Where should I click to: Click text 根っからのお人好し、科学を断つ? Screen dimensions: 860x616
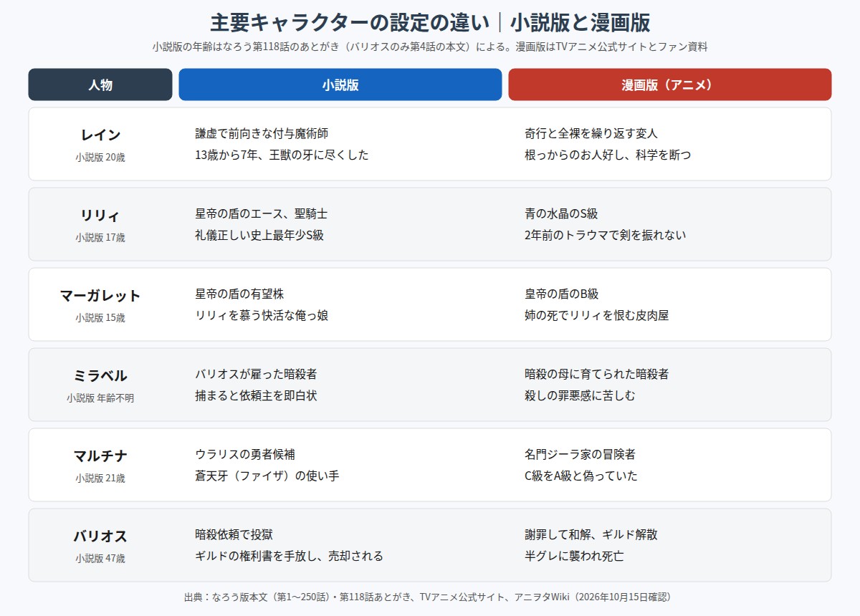pos(608,155)
